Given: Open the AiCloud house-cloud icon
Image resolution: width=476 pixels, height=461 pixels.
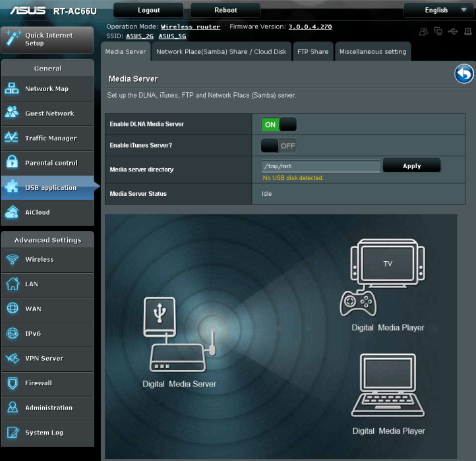Looking at the screenshot, I should pyautogui.click(x=12, y=212).
